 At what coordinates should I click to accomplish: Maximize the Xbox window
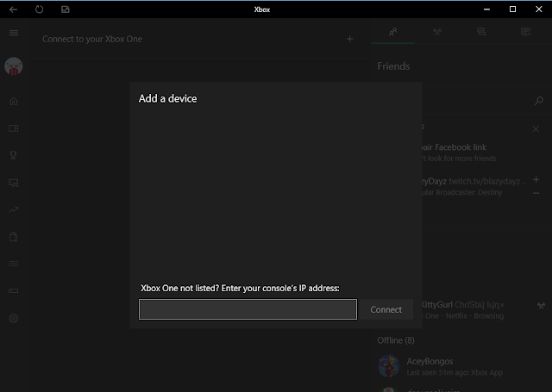512,9
